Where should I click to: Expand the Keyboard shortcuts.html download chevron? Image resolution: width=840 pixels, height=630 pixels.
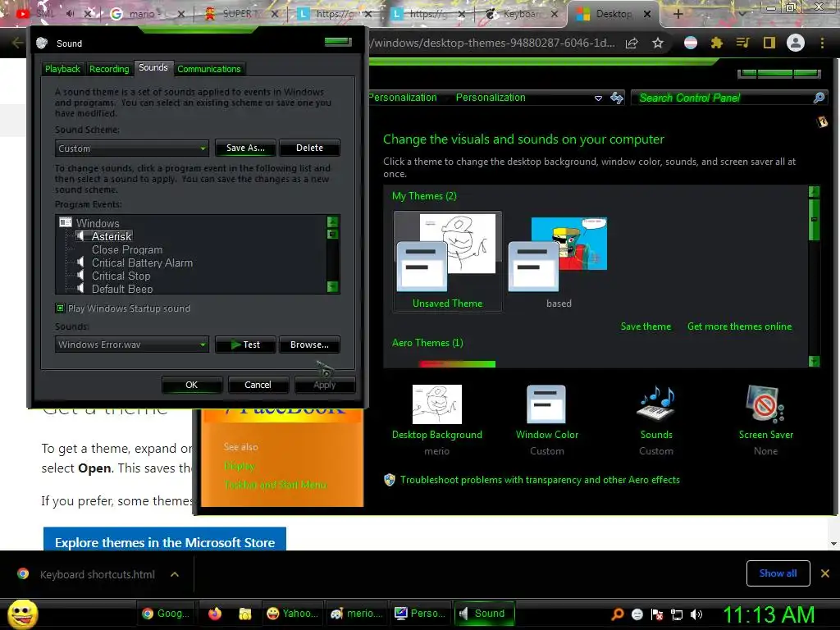tap(175, 574)
